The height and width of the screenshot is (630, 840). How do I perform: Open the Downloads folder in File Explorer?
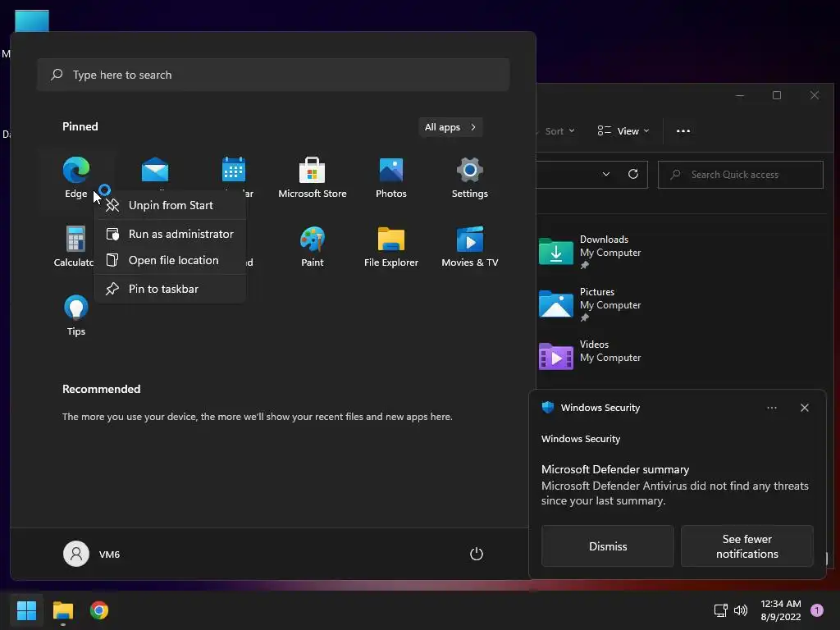[x=591, y=252]
